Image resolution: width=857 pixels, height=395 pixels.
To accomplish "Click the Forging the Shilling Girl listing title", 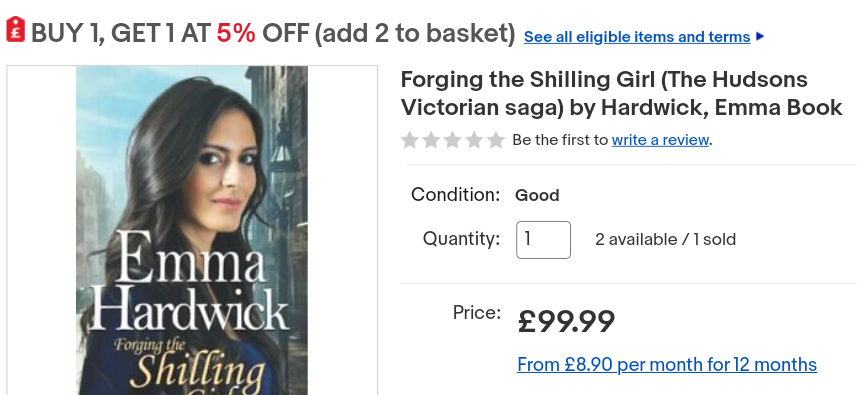I will pos(621,94).
